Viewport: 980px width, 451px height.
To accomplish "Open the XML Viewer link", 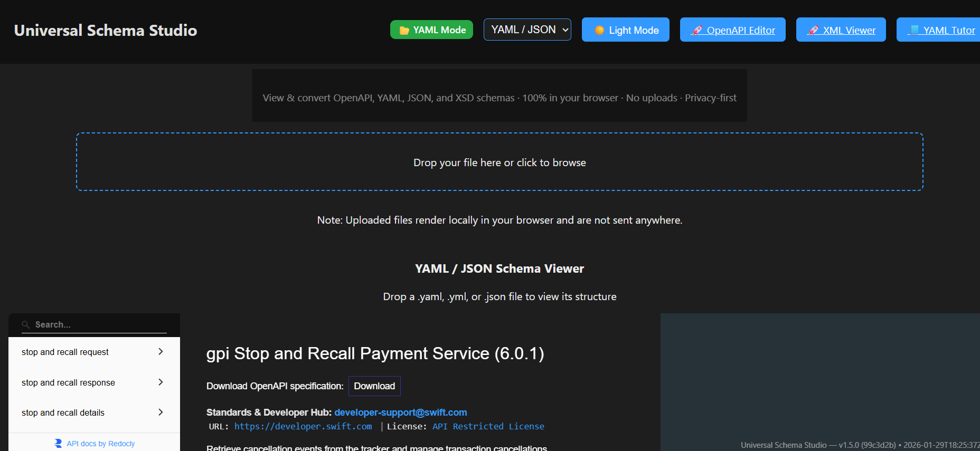I will [841, 30].
